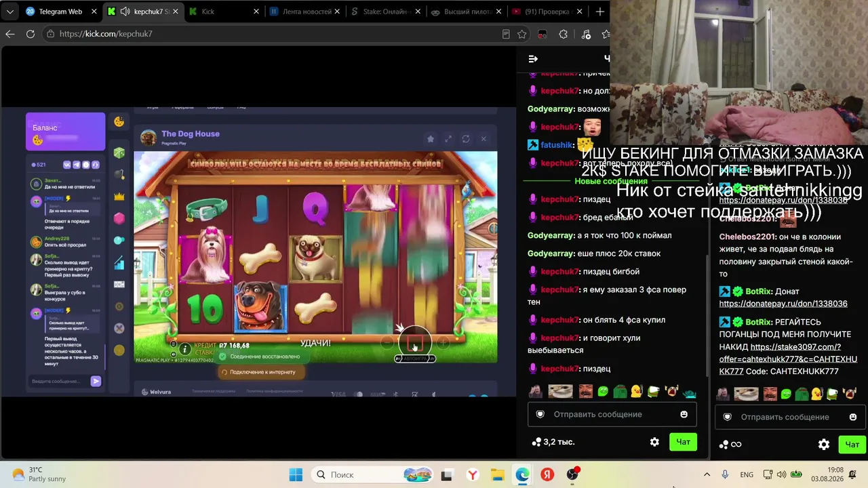Viewport: 868px width, 488px height.
Task: Click right chat Отправить сообщение field
Action: coord(790,417)
